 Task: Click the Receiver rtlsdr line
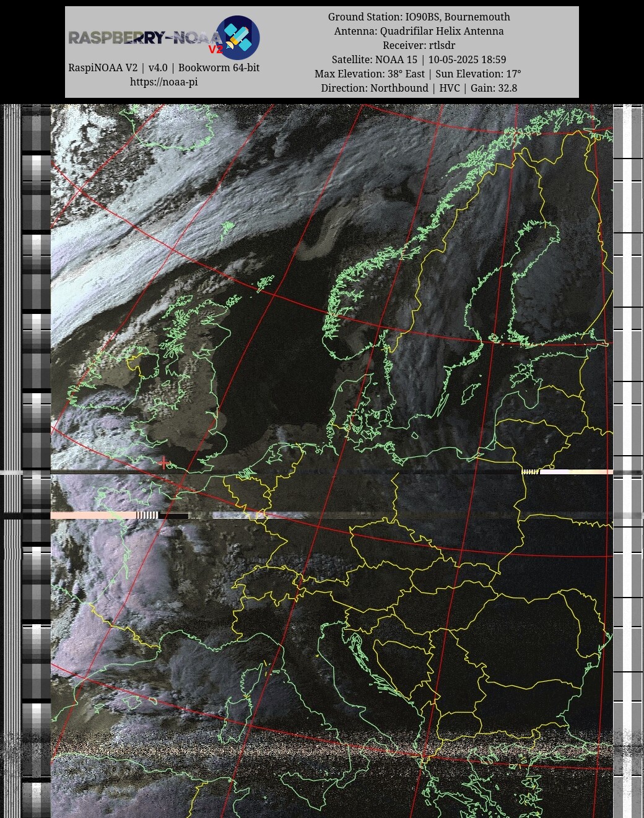tap(419, 45)
